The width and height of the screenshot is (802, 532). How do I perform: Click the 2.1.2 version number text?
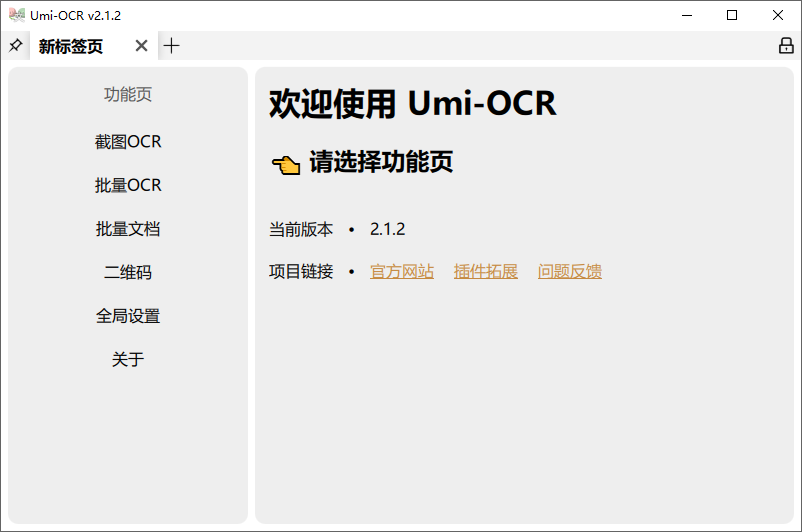387,229
